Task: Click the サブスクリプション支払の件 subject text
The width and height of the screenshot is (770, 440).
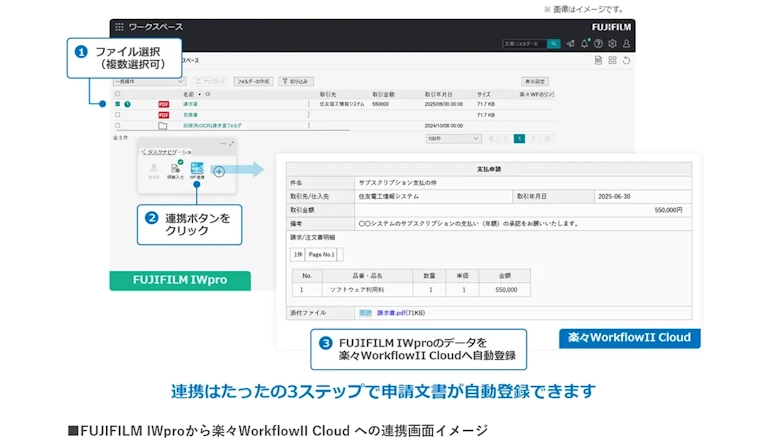Action: (x=398, y=183)
